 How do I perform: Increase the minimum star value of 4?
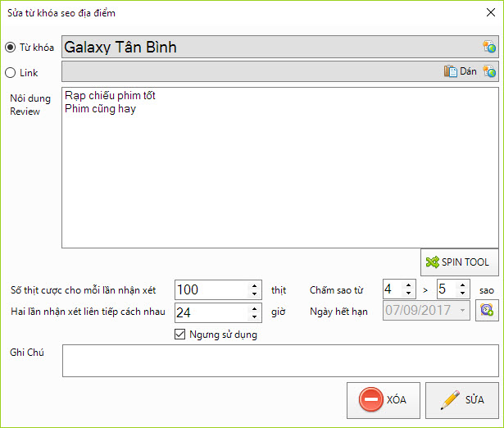[409, 285]
